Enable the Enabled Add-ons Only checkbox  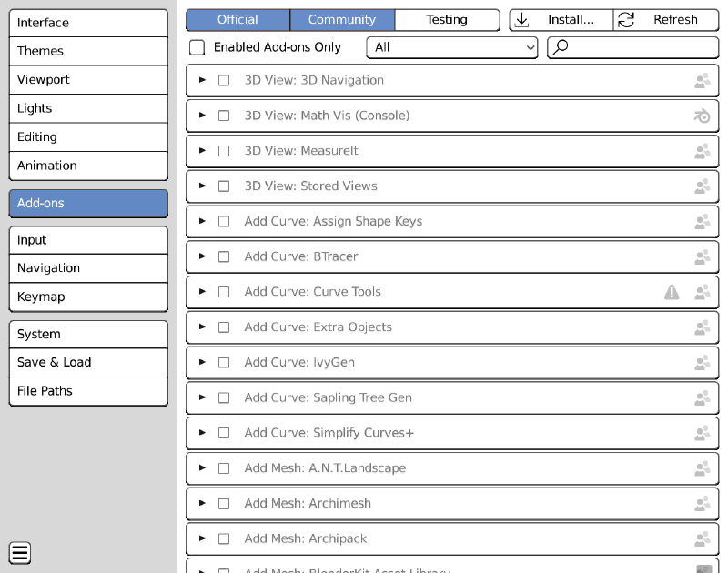(x=197, y=47)
